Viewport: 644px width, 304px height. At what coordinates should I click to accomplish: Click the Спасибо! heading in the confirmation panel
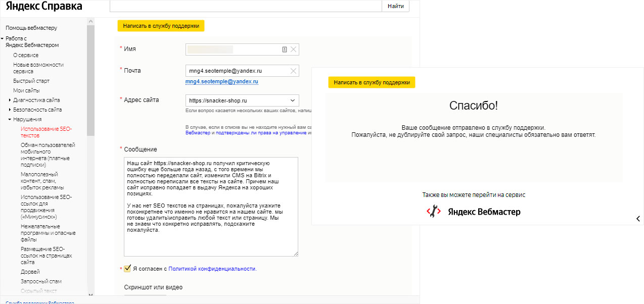(x=474, y=106)
